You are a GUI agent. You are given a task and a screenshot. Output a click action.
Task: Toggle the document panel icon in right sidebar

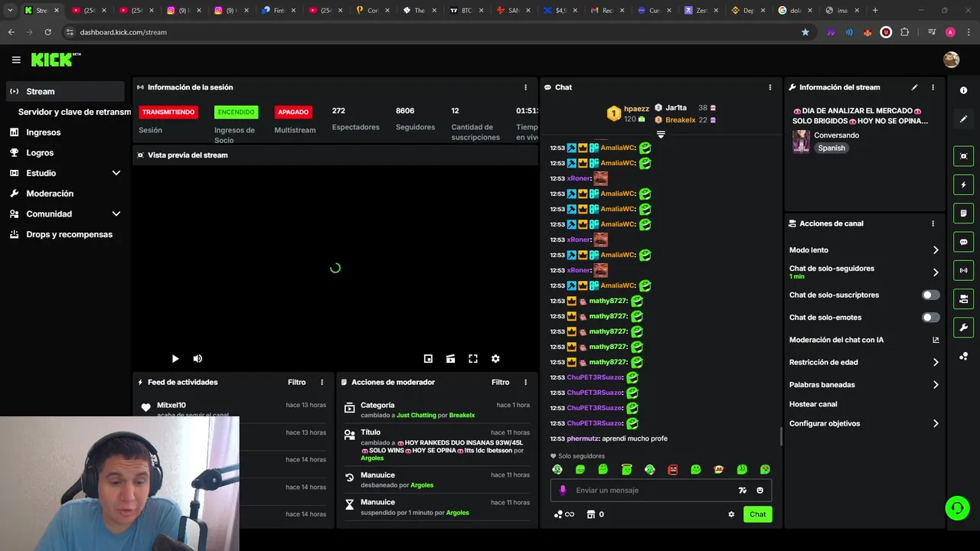pos(963,213)
